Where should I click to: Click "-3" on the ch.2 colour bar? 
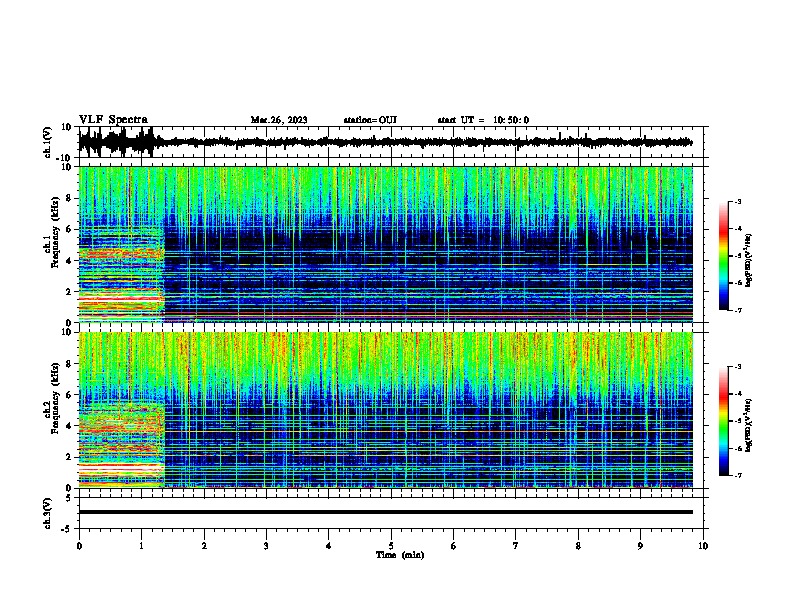(738, 367)
